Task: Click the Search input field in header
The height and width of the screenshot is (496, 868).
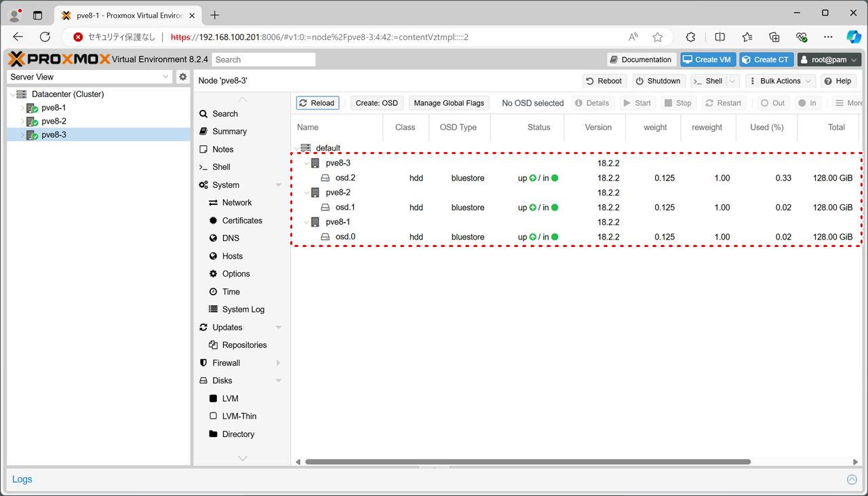Action: tap(263, 60)
